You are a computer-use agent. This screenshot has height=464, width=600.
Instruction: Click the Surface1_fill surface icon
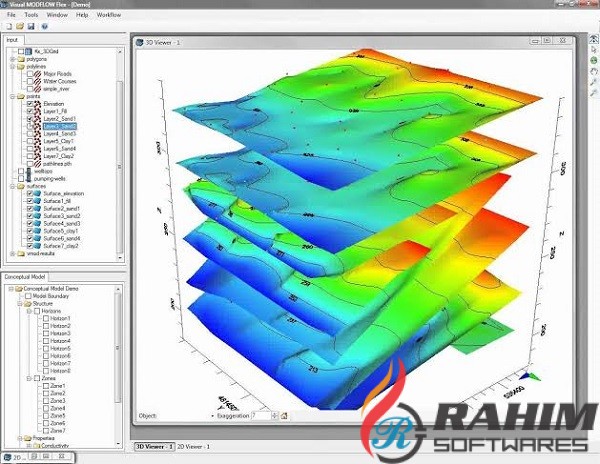pos(38,201)
